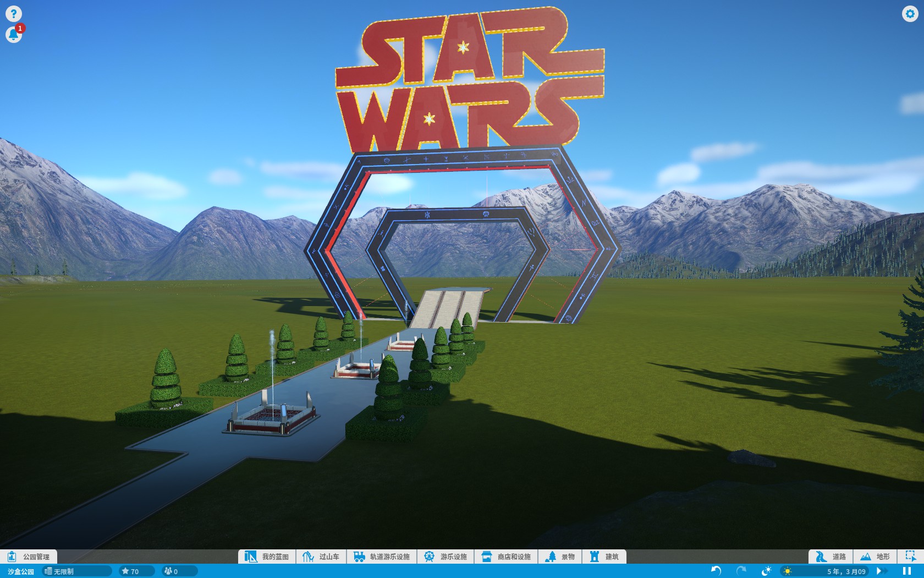The image size is (924, 578).
Task: Toggle the day-night cycle icon
Action: tap(766, 571)
